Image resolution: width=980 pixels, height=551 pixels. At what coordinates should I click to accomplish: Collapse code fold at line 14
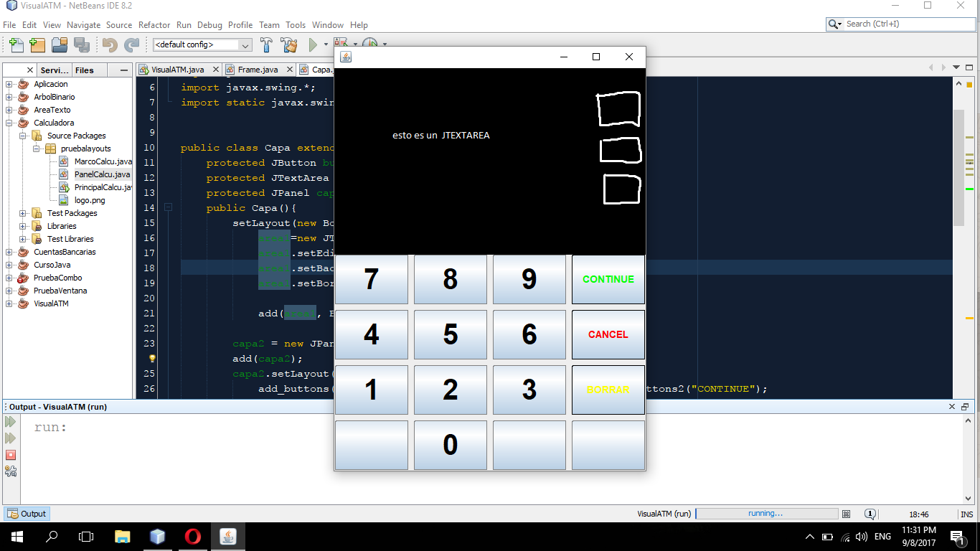[x=168, y=207]
